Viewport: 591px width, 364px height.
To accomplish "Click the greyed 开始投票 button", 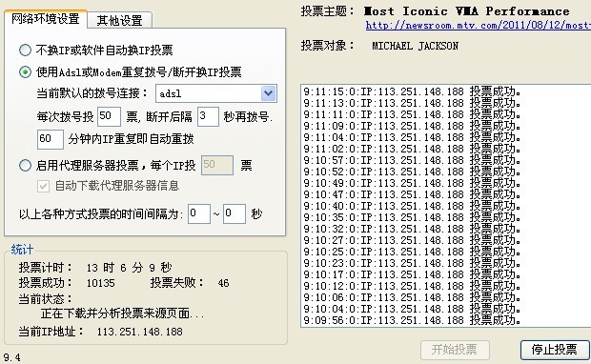I will (x=455, y=350).
